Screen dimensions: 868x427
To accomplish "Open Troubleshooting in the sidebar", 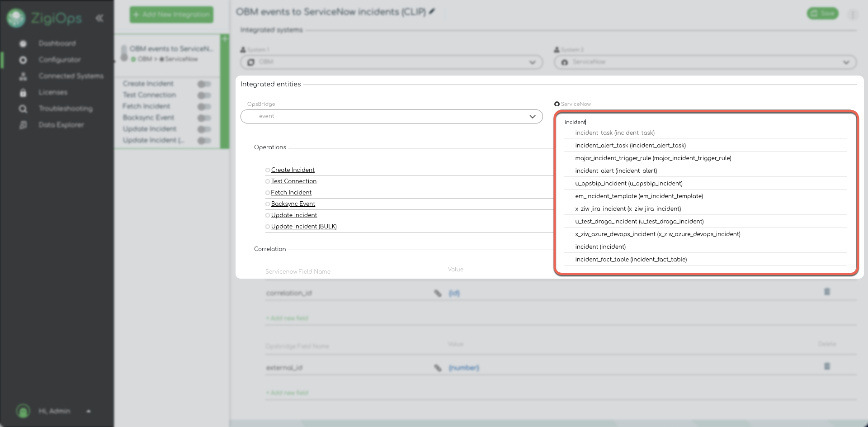I will [x=66, y=109].
